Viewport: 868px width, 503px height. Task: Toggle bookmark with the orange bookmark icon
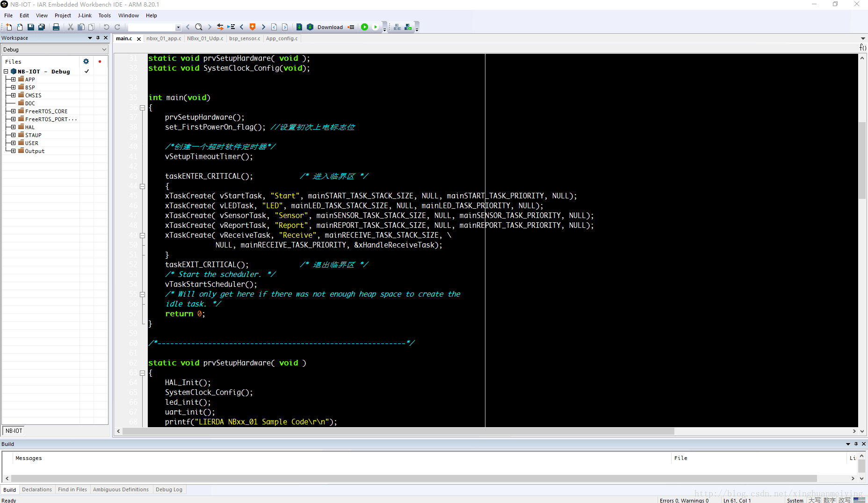coord(253,27)
